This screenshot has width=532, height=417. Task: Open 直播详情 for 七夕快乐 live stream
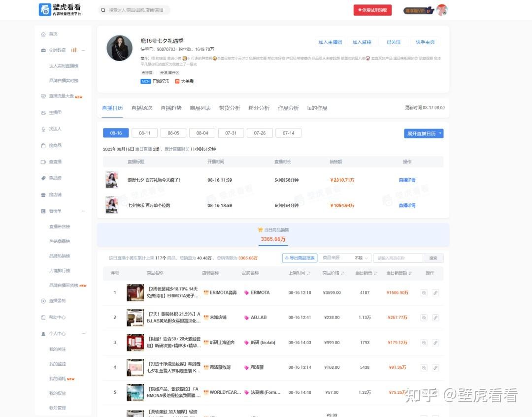coord(407,205)
